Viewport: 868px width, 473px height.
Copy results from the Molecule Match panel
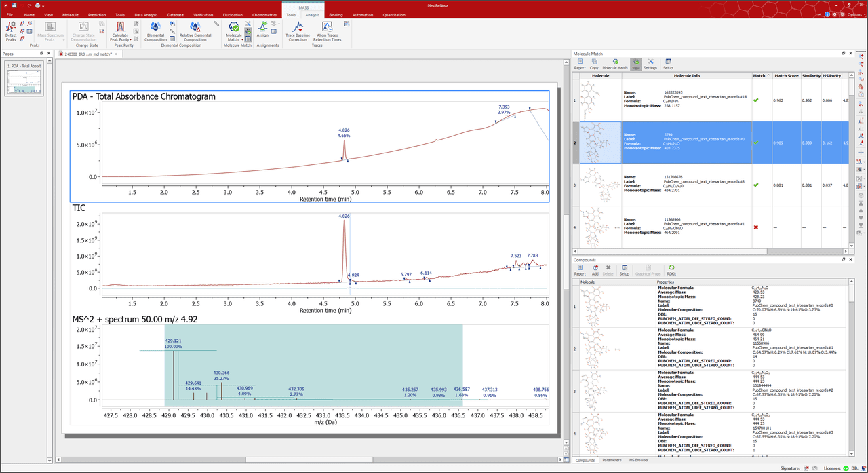coord(594,64)
